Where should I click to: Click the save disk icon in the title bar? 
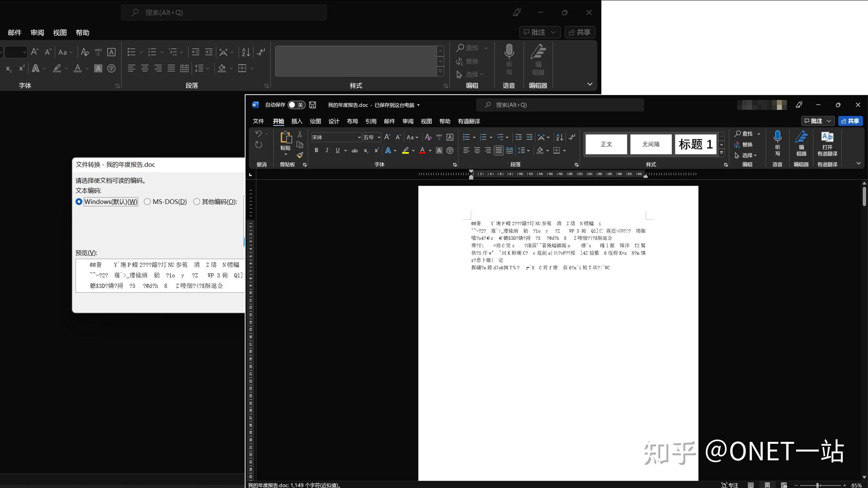coord(312,105)
